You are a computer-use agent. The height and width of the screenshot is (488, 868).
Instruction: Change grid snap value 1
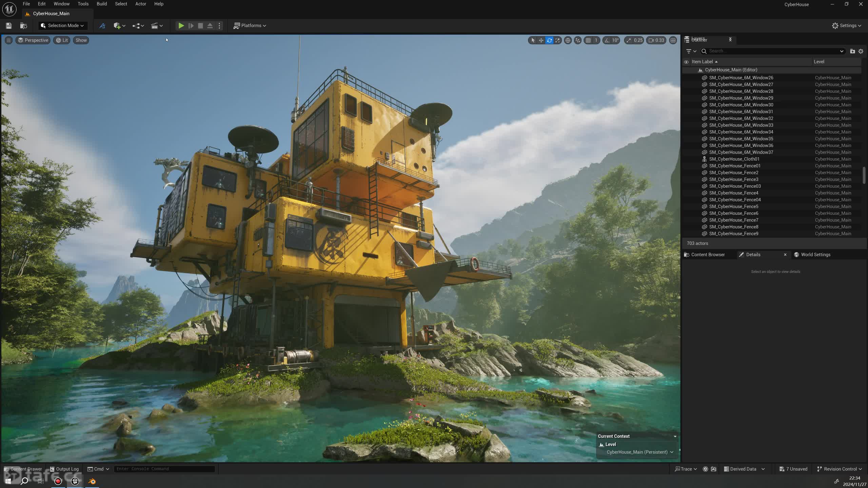tap(596, 40)
